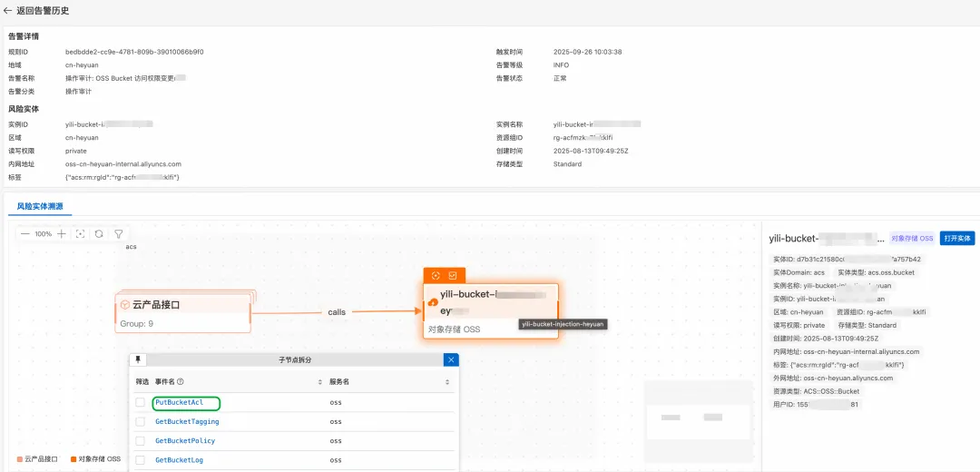The width and height of the screenshot is (980, 472).
Task: Sort by 服务名 column
Action: coord(446,381)
